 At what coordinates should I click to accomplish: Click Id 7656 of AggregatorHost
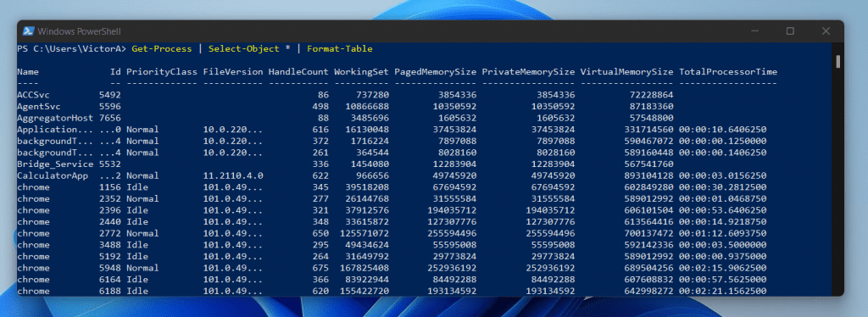coord(109,118)
